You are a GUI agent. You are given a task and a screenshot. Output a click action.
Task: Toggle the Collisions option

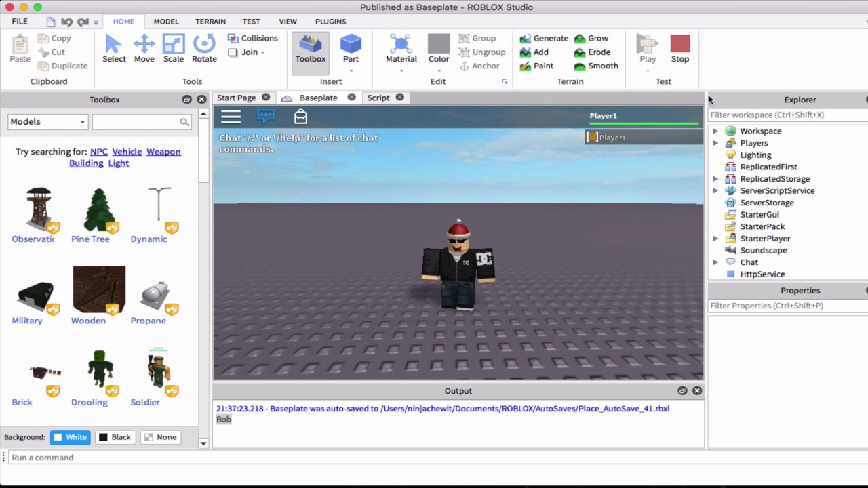252,39
